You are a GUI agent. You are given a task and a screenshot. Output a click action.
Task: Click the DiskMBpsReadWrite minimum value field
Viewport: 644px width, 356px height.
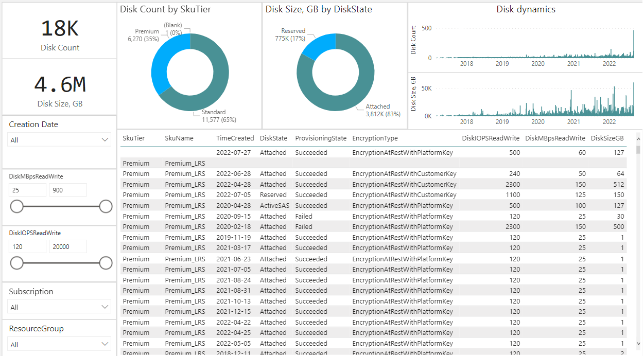[27, 190]
